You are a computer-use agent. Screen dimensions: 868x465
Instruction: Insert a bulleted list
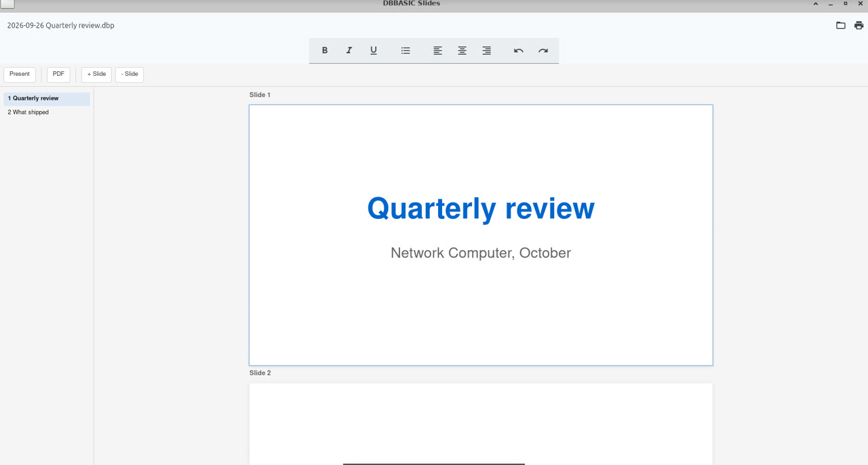pos(406,50)
